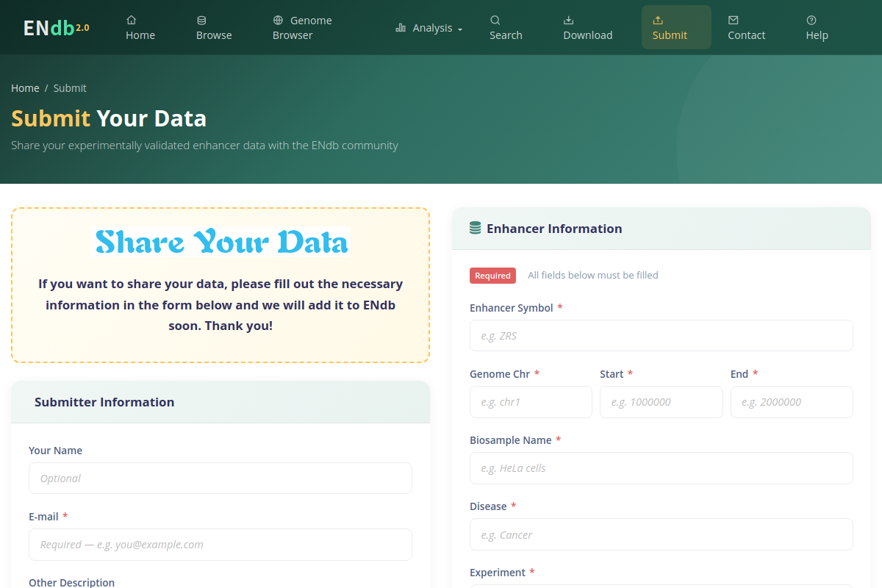Click the Enhancer Symbol input field
The image size is (882, 588).
pyautogui.click(x=661, y=336)
